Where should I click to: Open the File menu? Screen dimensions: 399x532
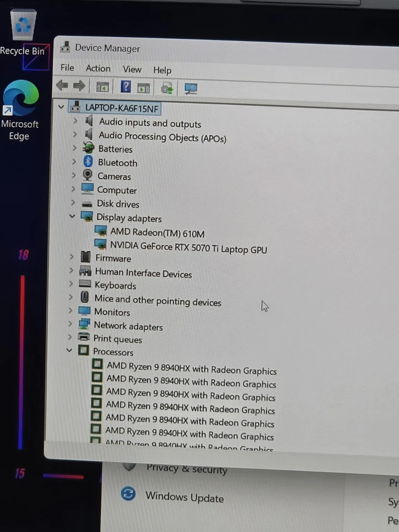tap(67, 68)
